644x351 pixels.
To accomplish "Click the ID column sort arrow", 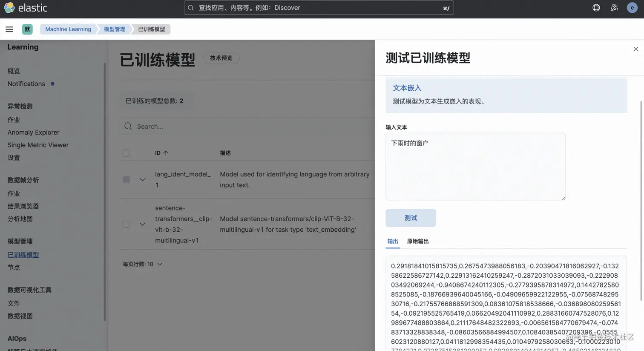I will click(166, 152).
